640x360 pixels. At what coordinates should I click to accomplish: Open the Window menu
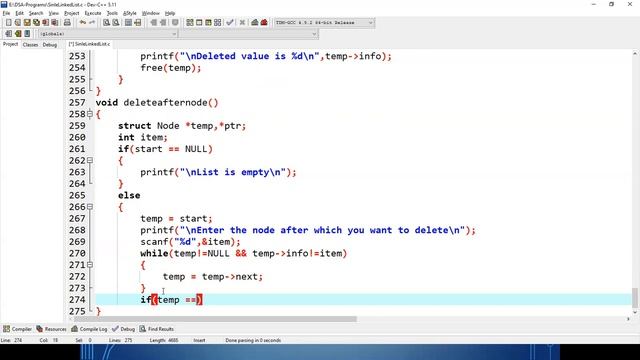(151, 13)
